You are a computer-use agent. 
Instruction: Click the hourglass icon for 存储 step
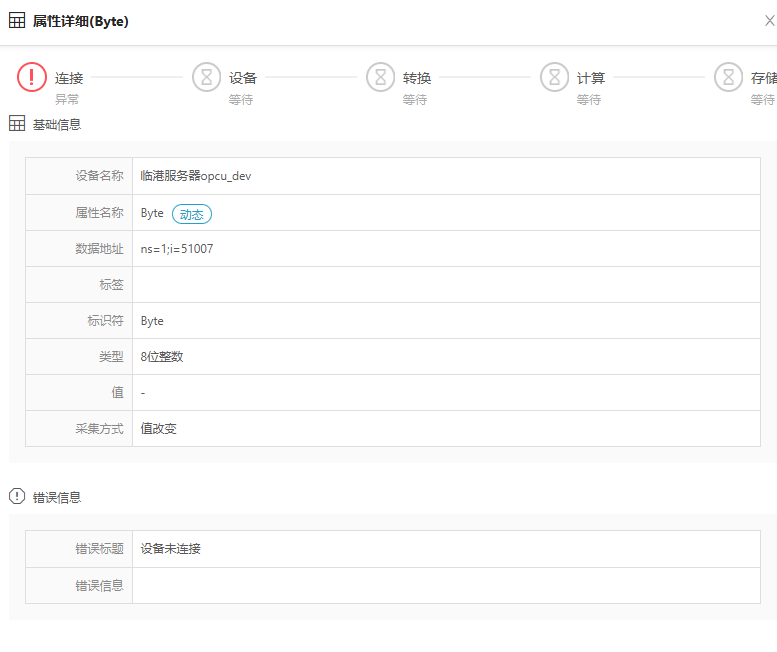pos(728,77)
